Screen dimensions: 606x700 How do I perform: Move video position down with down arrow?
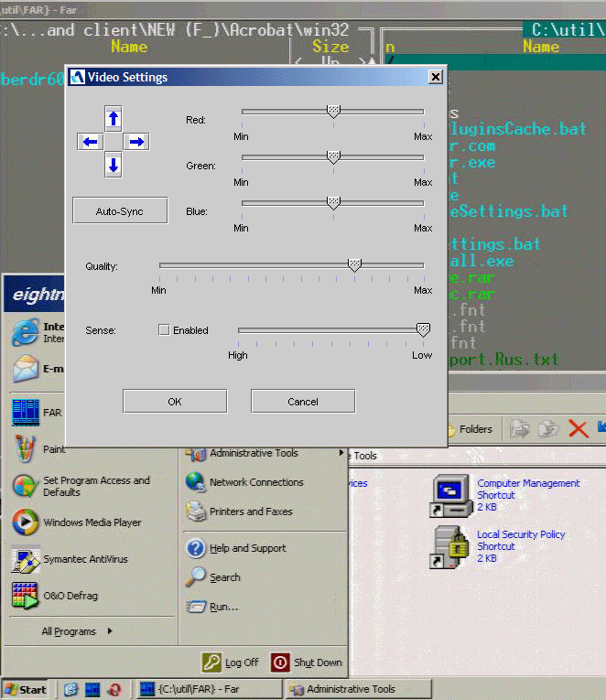pos(114,165)
